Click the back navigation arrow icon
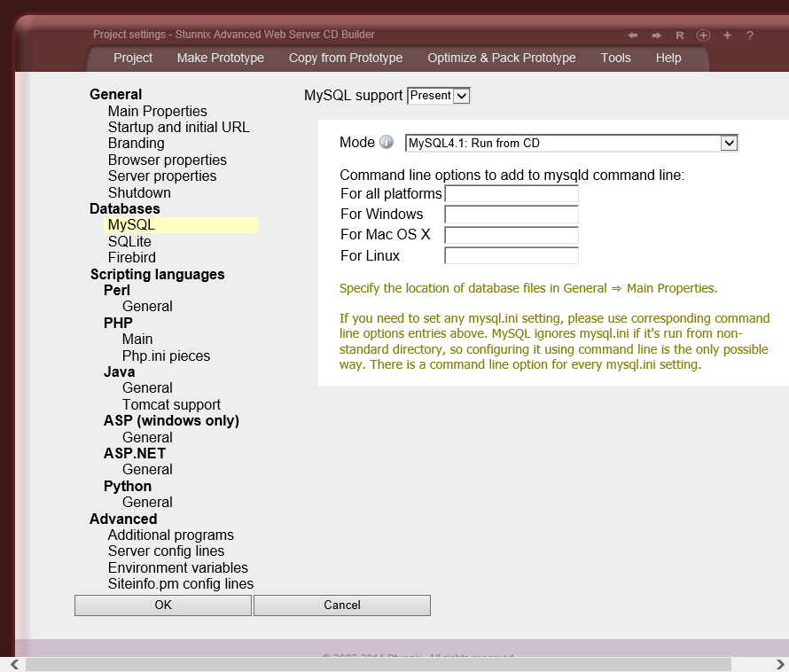 (633, 35)
